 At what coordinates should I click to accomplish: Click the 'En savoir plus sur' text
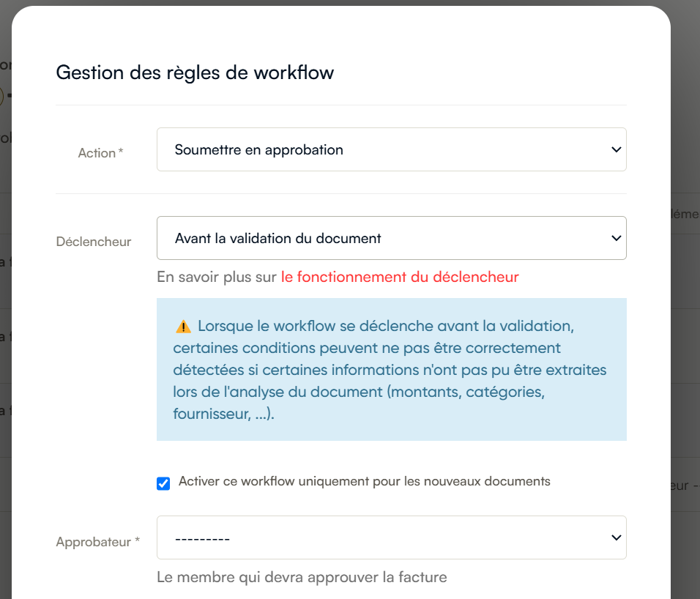coord(217,278)
